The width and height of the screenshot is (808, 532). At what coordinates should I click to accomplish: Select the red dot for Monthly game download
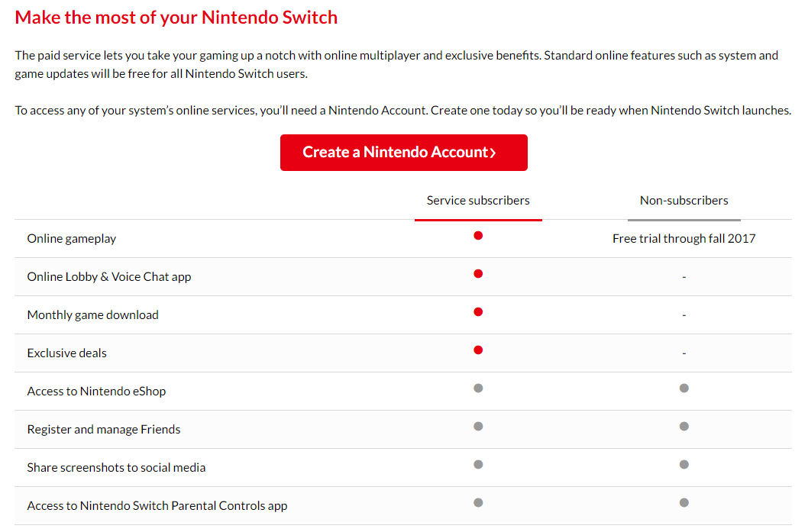pos(478,311)
